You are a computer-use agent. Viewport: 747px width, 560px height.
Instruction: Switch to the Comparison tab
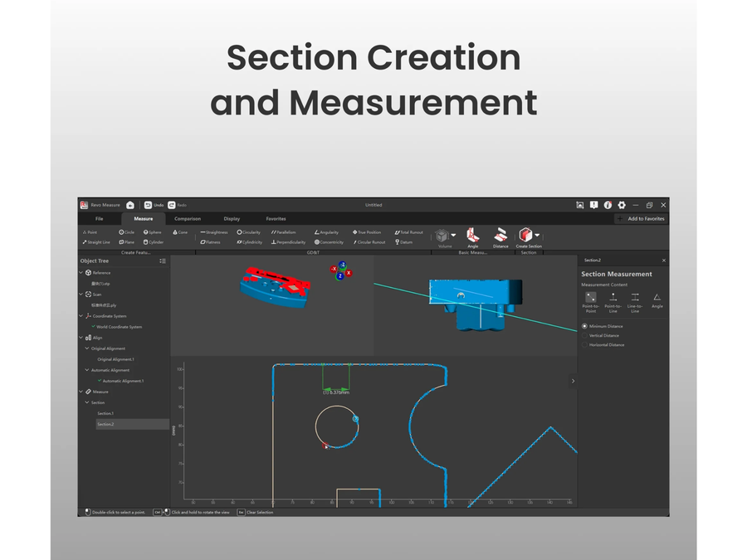click(188, 219)
